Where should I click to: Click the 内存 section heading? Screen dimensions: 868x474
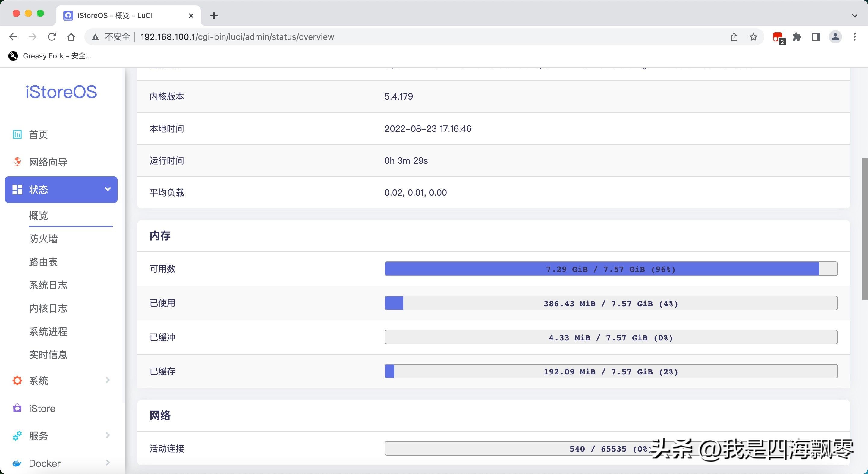pos(160,236)
